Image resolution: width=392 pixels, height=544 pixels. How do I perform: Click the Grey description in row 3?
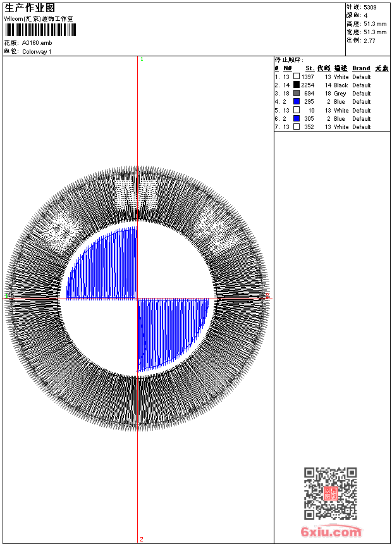coord(340,94)
